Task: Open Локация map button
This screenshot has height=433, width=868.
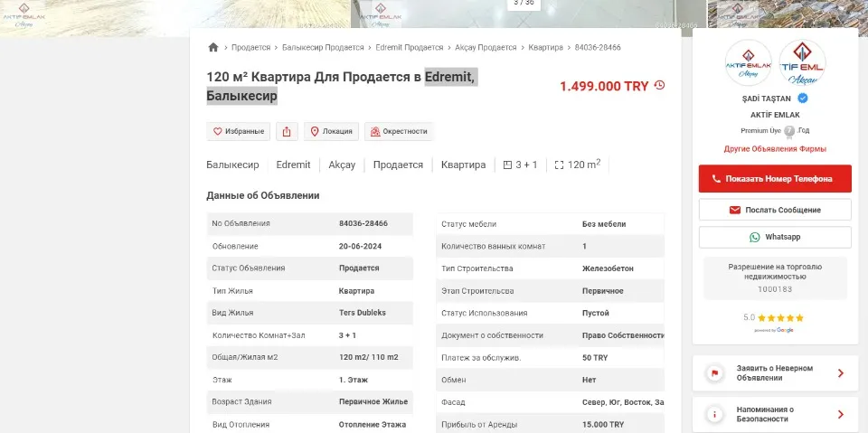Action: click(x=331, y=131)
